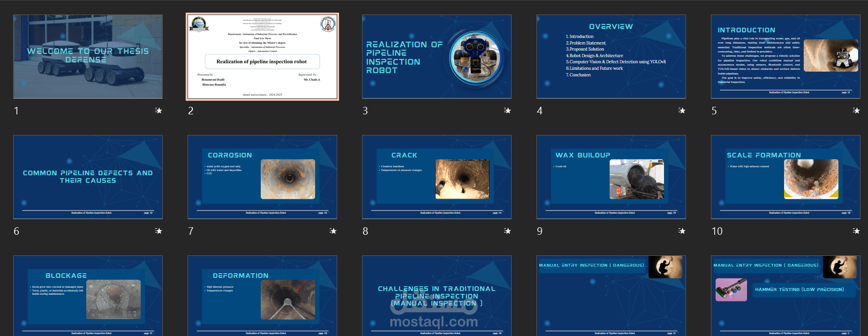Select Manual Entry Inspection slide without Hammer Testing
This screenshot has height=336, width=868.
(611, 296)
